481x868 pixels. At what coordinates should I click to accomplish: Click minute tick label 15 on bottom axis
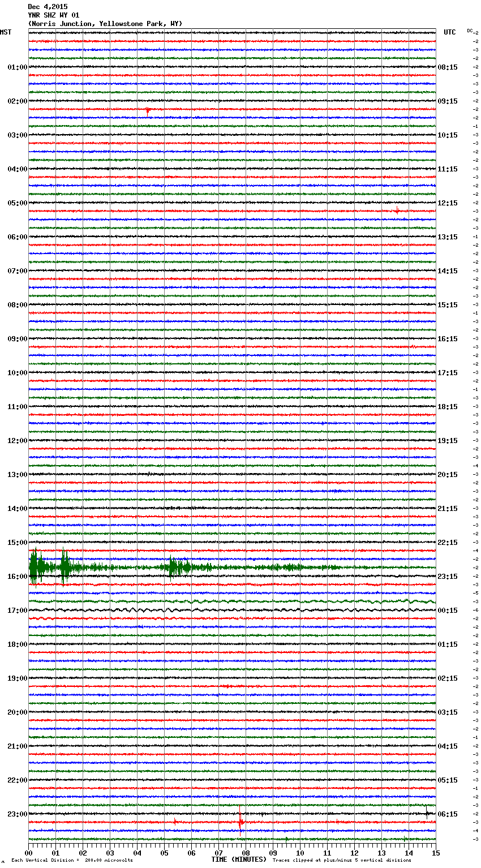(x=436, y=853)
